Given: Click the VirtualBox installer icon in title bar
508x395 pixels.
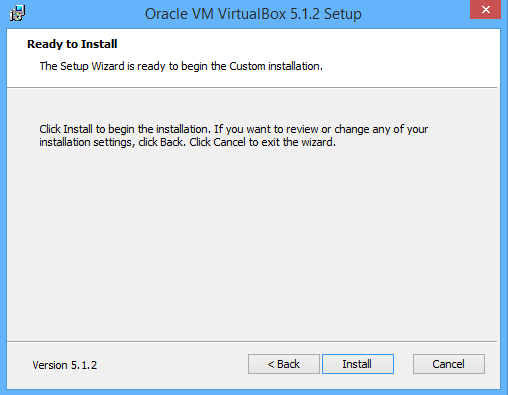Looking at the screenshot, I should coord(17,13).
